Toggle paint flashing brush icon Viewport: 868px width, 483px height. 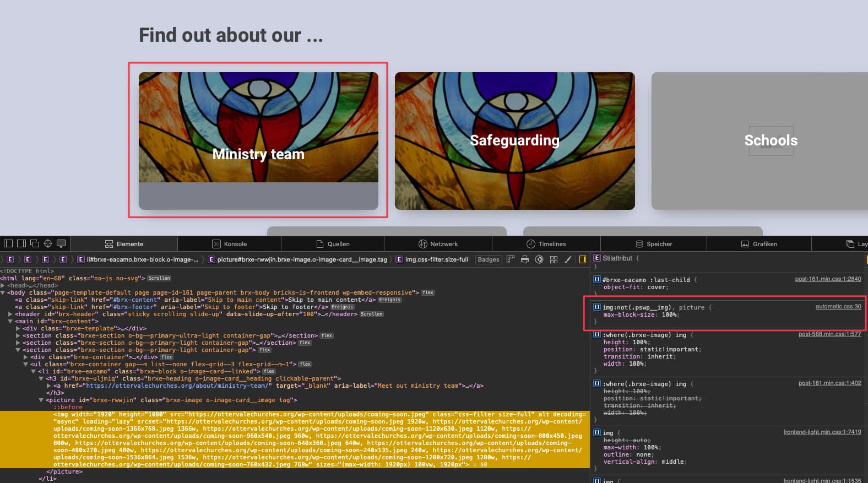pos(568,259)
